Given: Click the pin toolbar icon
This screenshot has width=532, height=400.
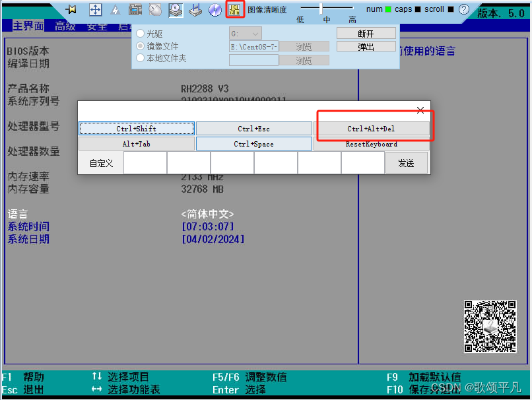Looking at the screenshot, I should click(x=71, y=9).
